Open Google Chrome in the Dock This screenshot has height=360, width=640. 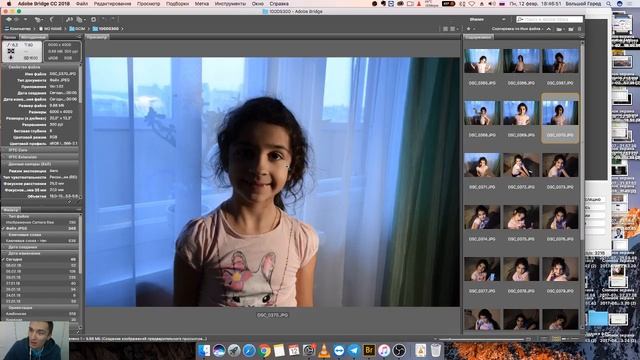coord(264,350)
